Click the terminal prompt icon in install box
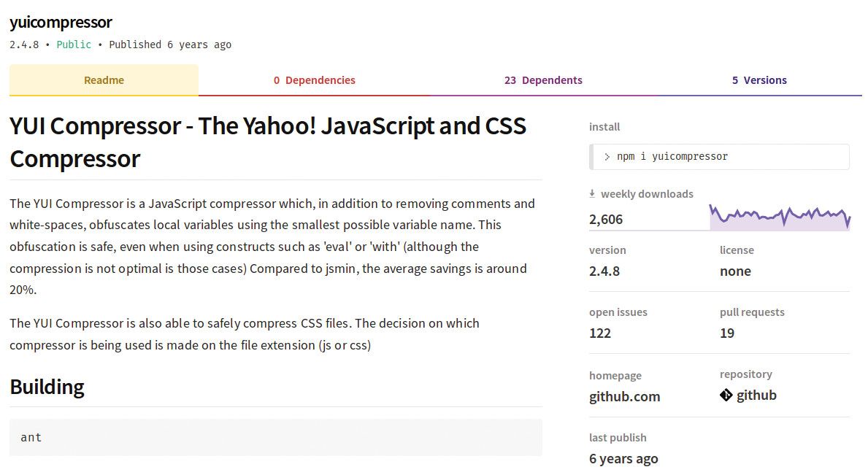The height and width of the screenshot is (475, 868). tap(607, 156)
